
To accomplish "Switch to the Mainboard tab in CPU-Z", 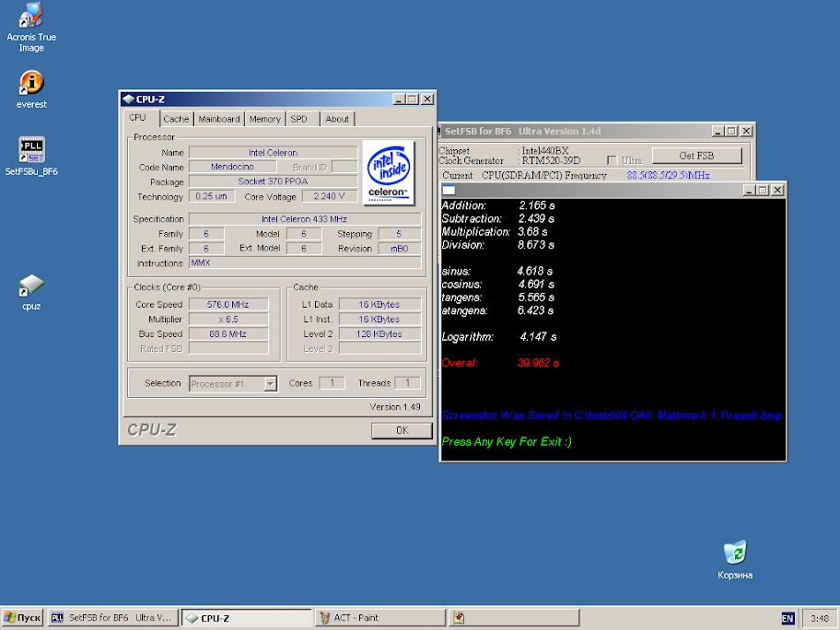I will click(x=219, y=119).
